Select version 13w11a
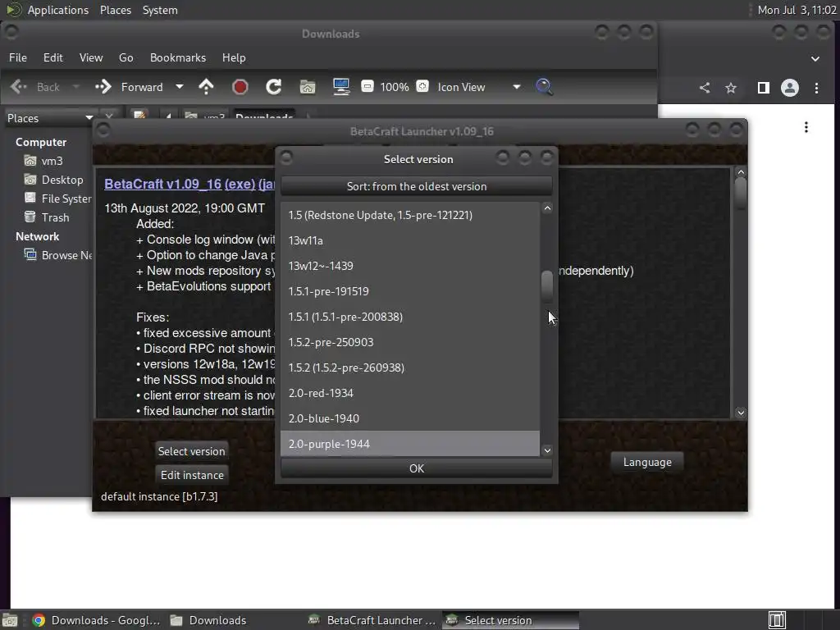The width and height of the screenshot is (840, 630). (410, 240)
